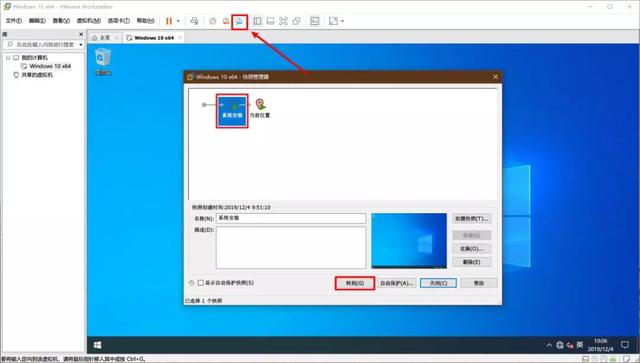
Task: Click the send Ctrl+Alt+Del toolbar icon
Action: click(194, 21)
